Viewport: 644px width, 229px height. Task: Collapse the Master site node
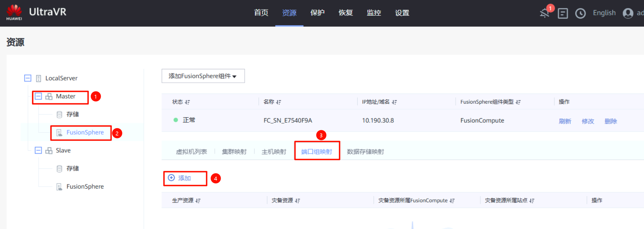(x=38, y=96)
